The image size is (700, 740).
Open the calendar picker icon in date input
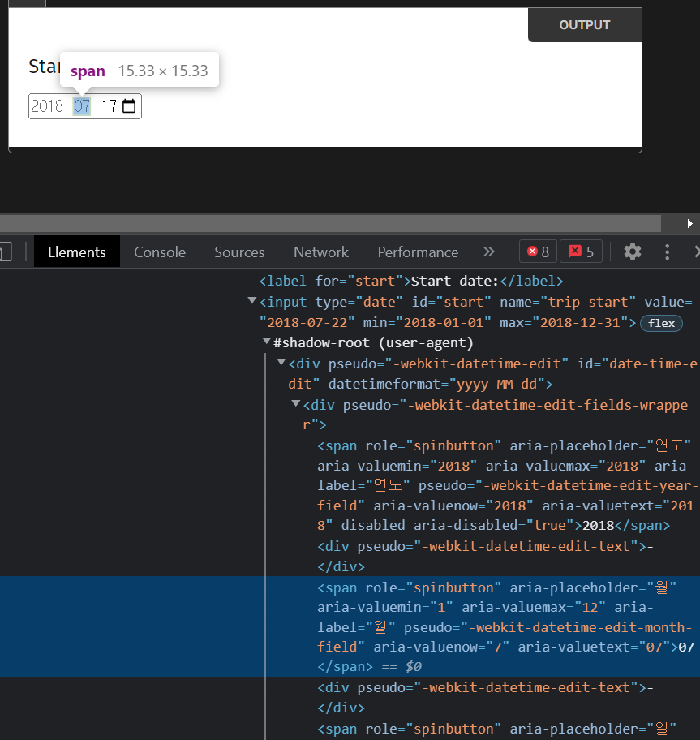coord(129,106)
